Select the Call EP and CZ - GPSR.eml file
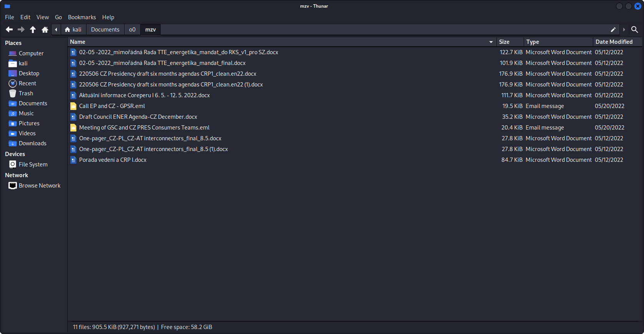Screen dimensions: 644x334 [x=112, y=106]
